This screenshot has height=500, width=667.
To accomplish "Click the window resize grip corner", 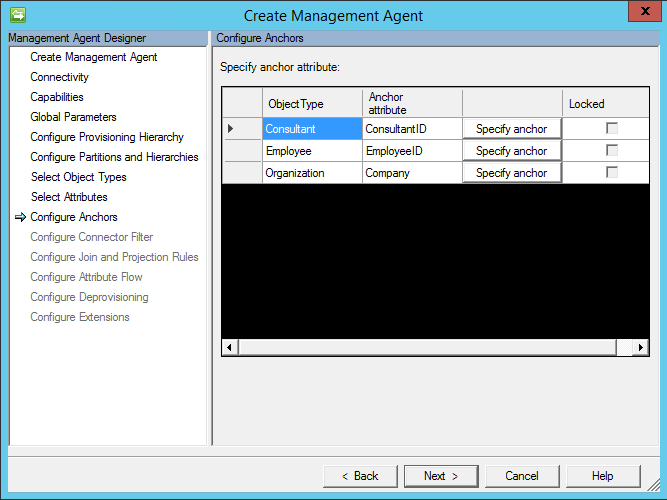I will (653, 484).
